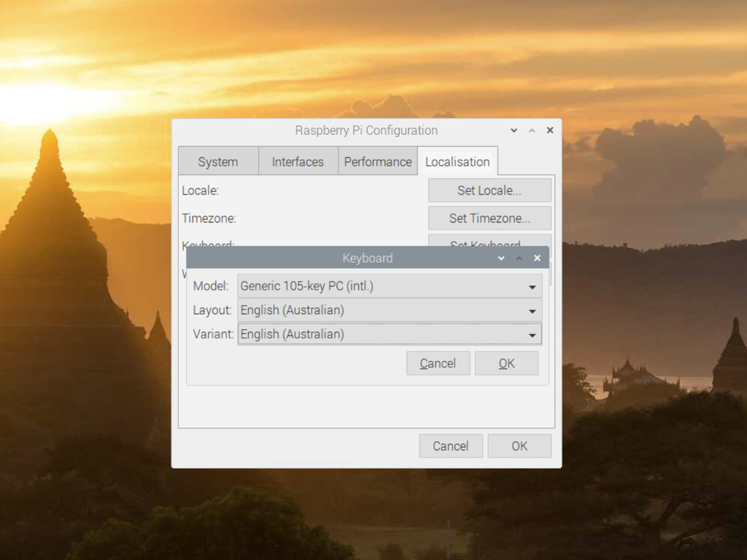This screenshot has width=747, height=560.
Task: Close the Keyboard dialog with its X icon
Action: click(x=536, y=257)
